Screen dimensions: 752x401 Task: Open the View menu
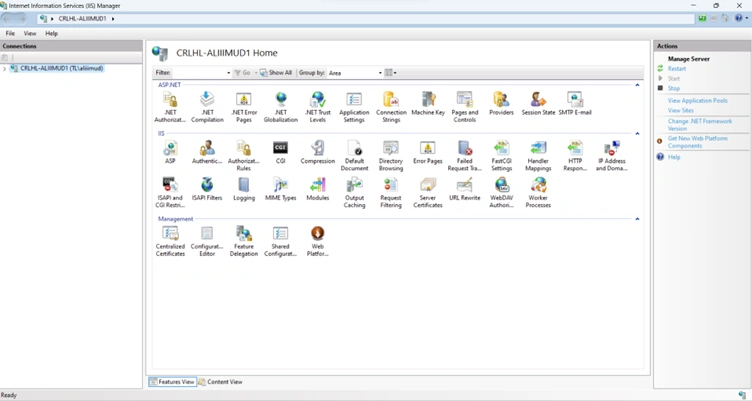[x=30, y=34]
